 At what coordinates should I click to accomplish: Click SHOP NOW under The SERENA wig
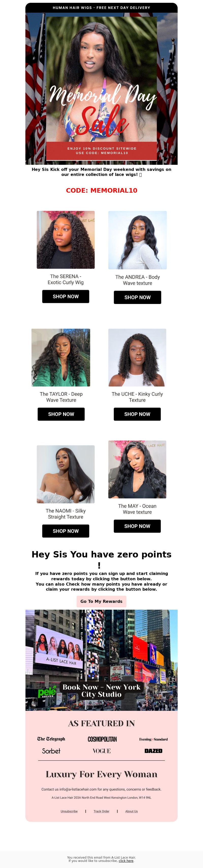coord(66,297)
